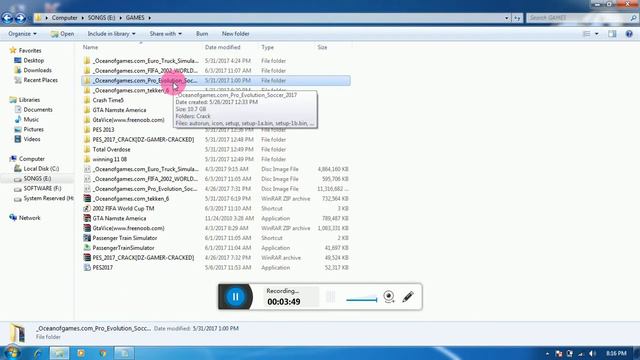
Task: Click Open in the toolbar
Action: click(62, 34)
